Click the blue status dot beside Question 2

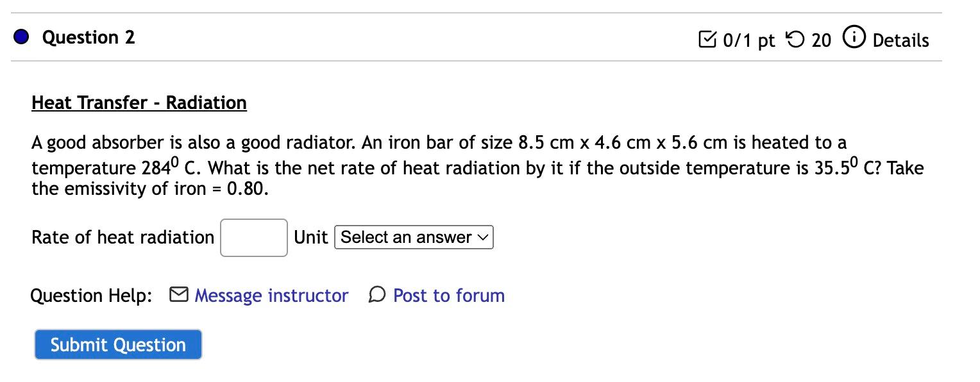point(21,37)
